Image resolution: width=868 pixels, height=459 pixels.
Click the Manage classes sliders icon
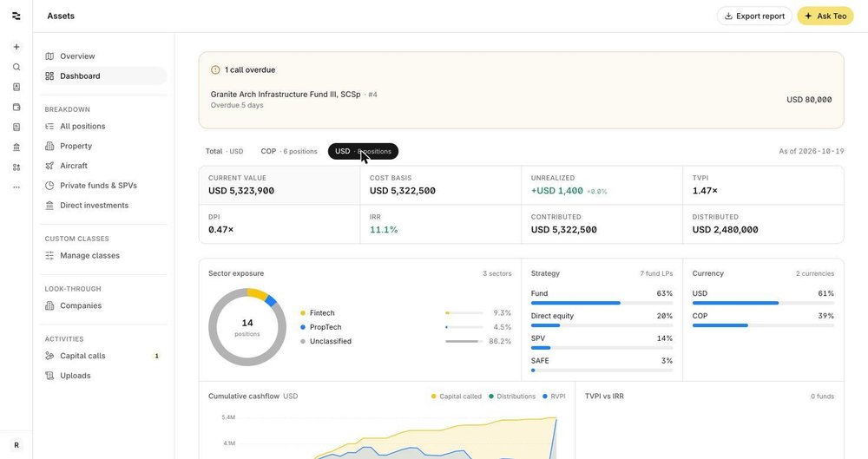coord(49,255)
